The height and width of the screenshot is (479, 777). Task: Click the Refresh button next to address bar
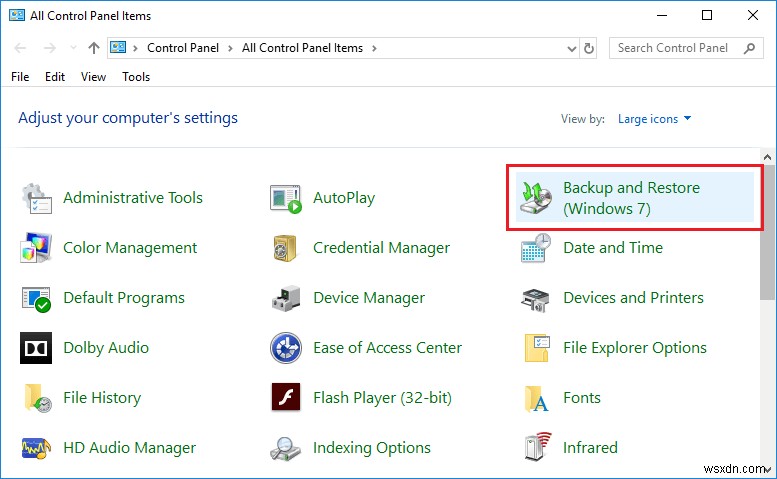pyautogui.click(x=589, y=48)
